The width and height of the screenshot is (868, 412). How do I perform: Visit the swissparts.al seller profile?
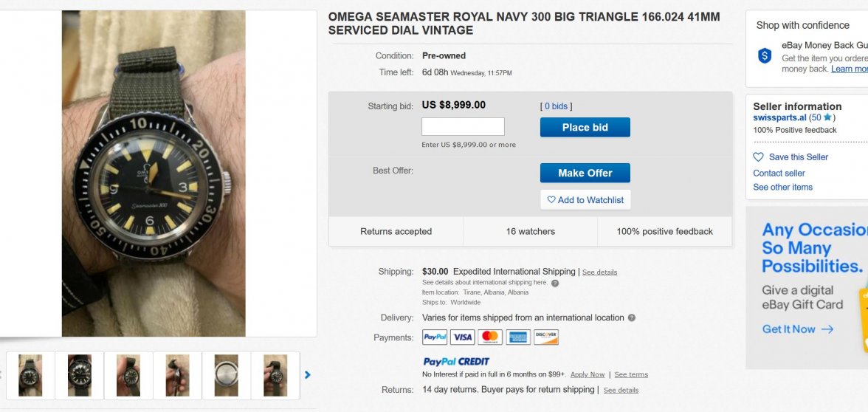pos(779,117)
